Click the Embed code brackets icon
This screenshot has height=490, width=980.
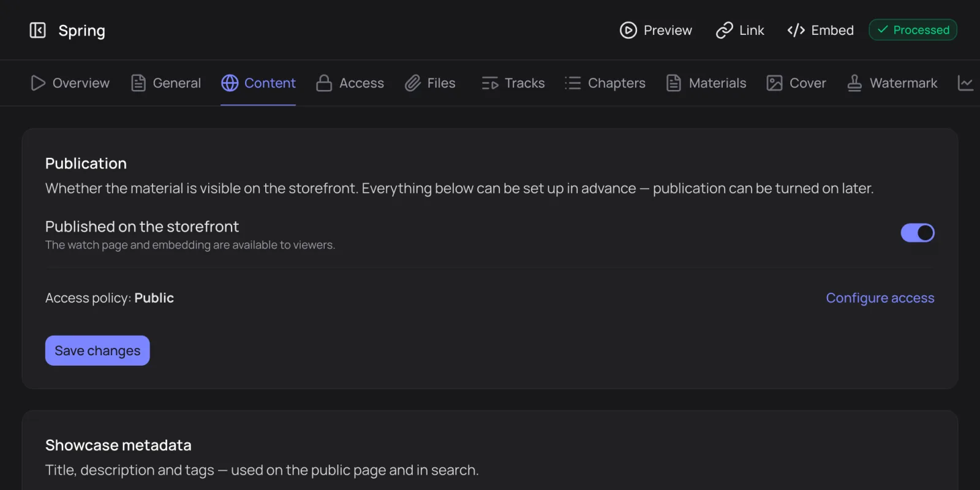tap(796, 30)
